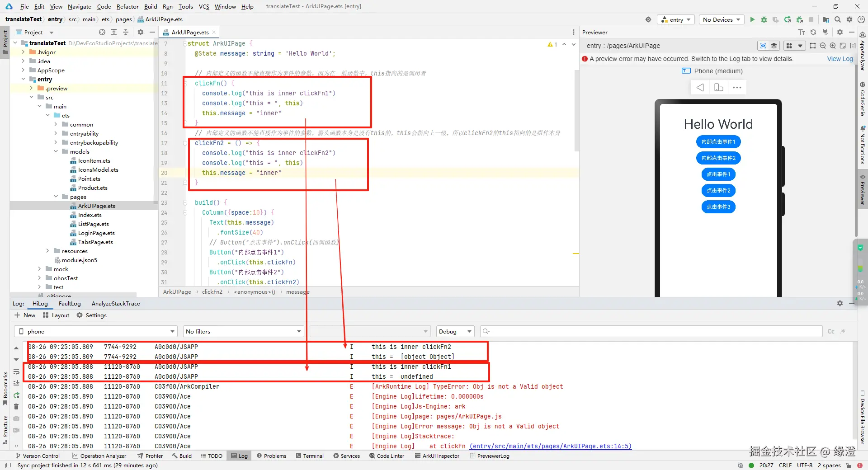Image resolution: width=868 pixels, height=470 pixels.
Task: Open IDE settings gear in main toolbar
Action: [849, 19]
